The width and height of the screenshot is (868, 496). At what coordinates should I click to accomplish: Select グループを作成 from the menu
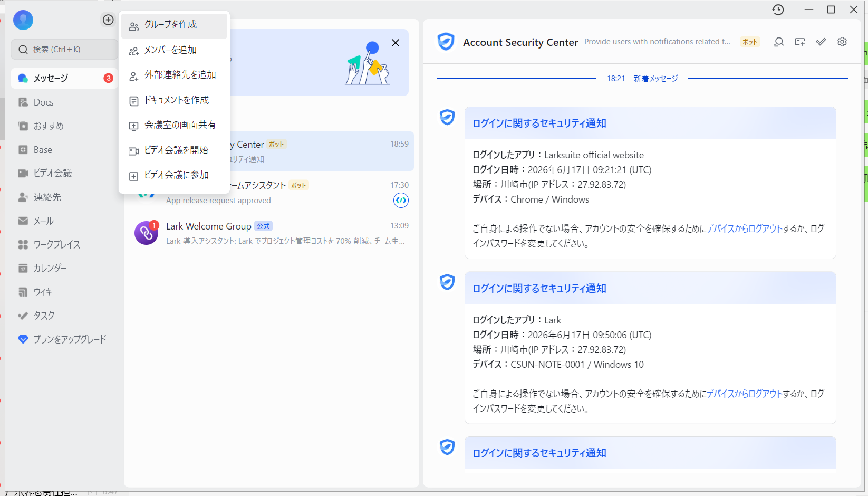point(174,25)
